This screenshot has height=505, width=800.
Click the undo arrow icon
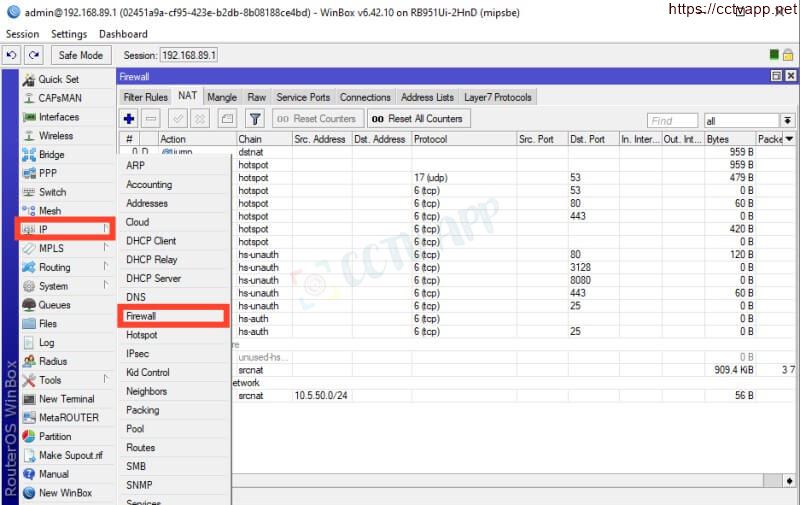(x=13, y=55)
